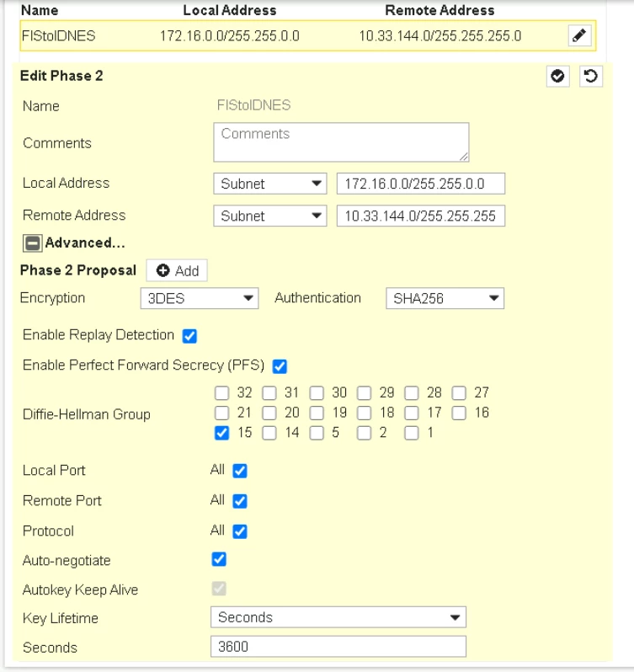Toggle Protocol All checkbox
This screenshot has height=672, width=634.
[240, 531]
